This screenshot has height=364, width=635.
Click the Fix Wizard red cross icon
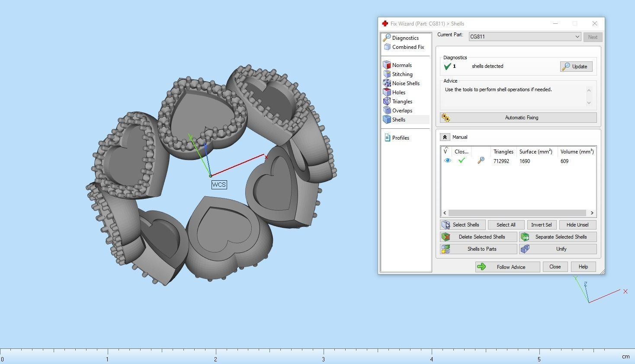tap(385, 24)
